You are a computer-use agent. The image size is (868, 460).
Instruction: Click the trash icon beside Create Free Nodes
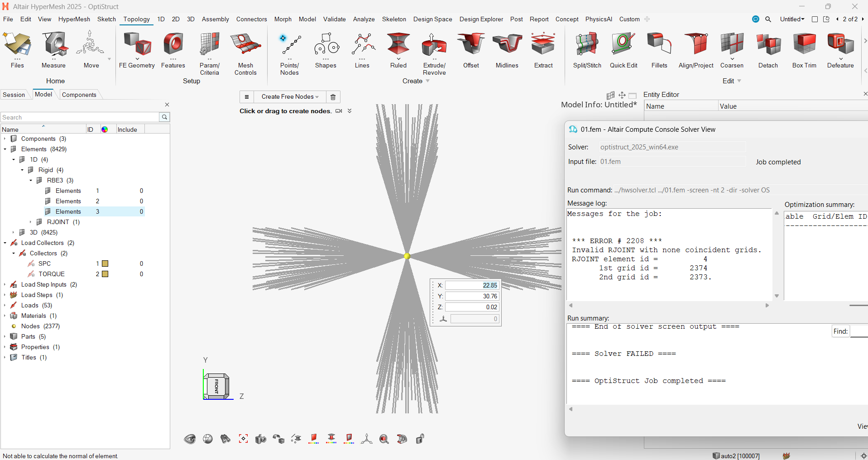333,97
